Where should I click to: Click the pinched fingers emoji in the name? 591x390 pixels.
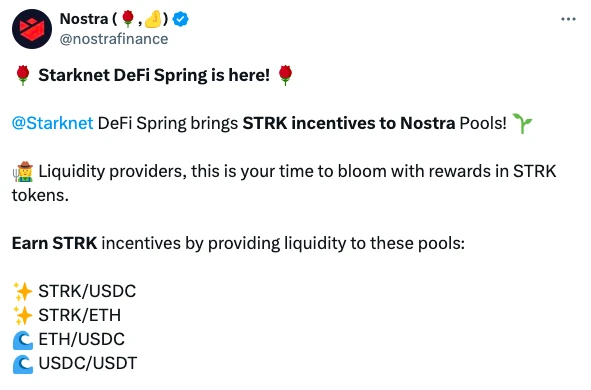pos(153,19)
